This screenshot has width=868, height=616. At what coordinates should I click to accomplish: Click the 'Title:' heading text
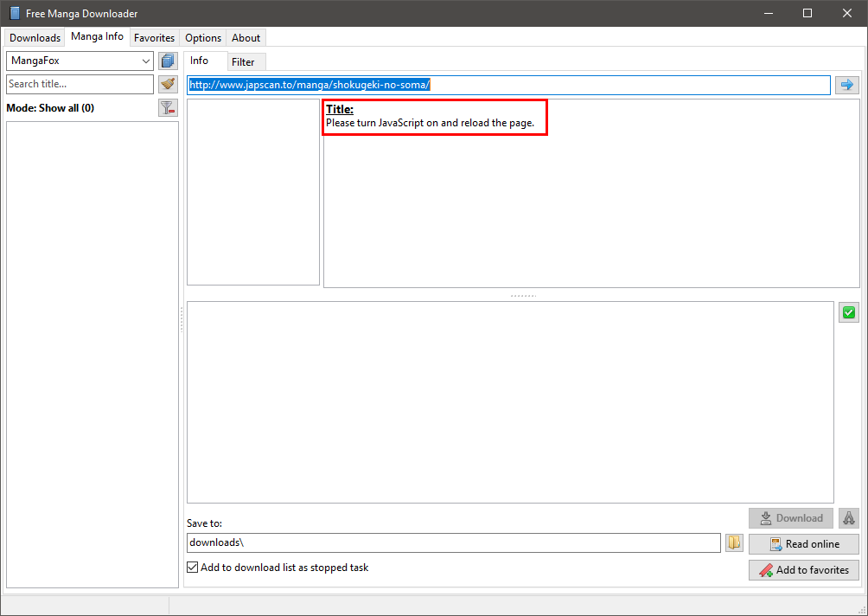click(x=340, y=109)
